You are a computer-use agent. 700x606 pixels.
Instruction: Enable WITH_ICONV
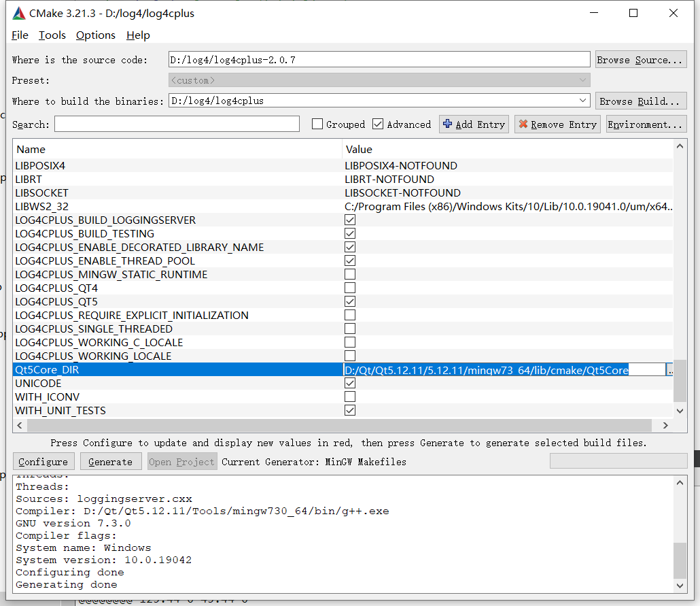(349, 397)
